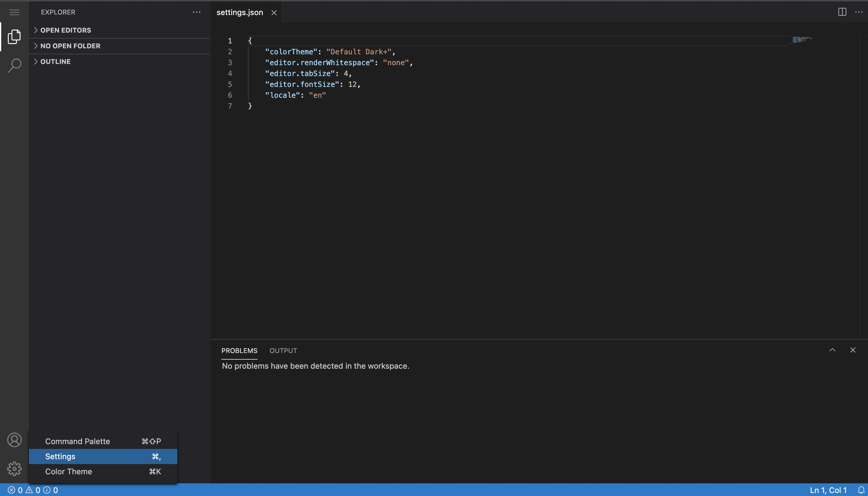Open the Explorer view in activity bar
This screenshot has width=868, height=496.
[14, 37]
